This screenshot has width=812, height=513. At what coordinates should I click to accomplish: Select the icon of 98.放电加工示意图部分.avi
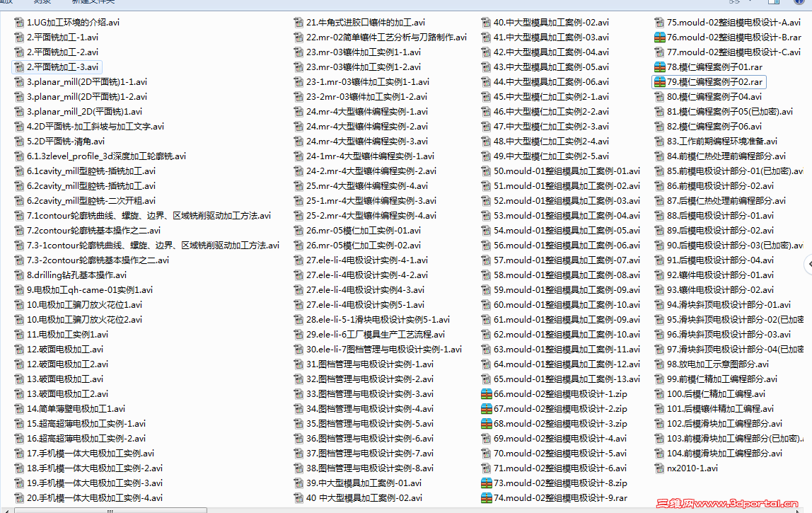[659, 364]
